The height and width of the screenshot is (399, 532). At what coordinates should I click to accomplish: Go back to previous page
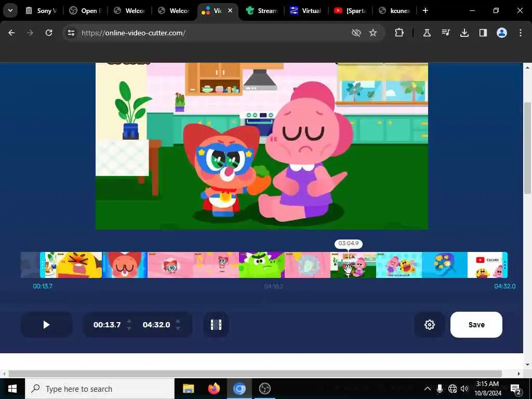pos(11,33)
